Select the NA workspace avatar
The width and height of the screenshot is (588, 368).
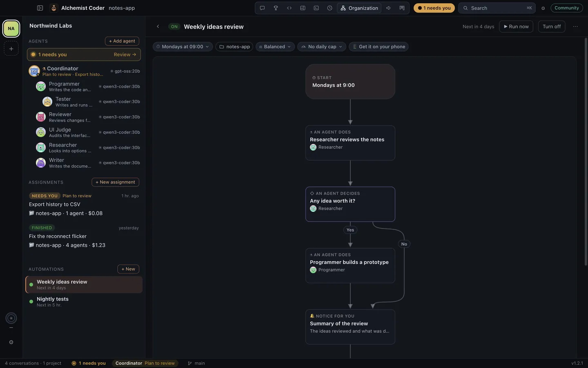[11, 29]
